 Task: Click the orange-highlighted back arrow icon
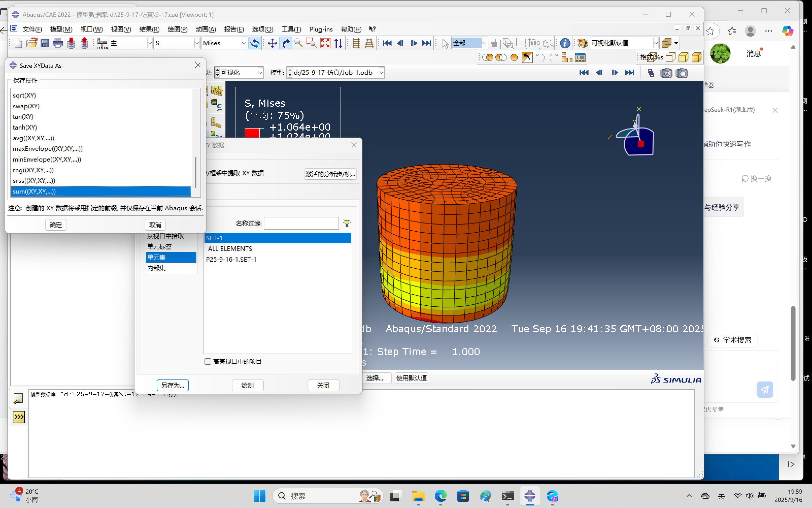[x=527, y=57]
